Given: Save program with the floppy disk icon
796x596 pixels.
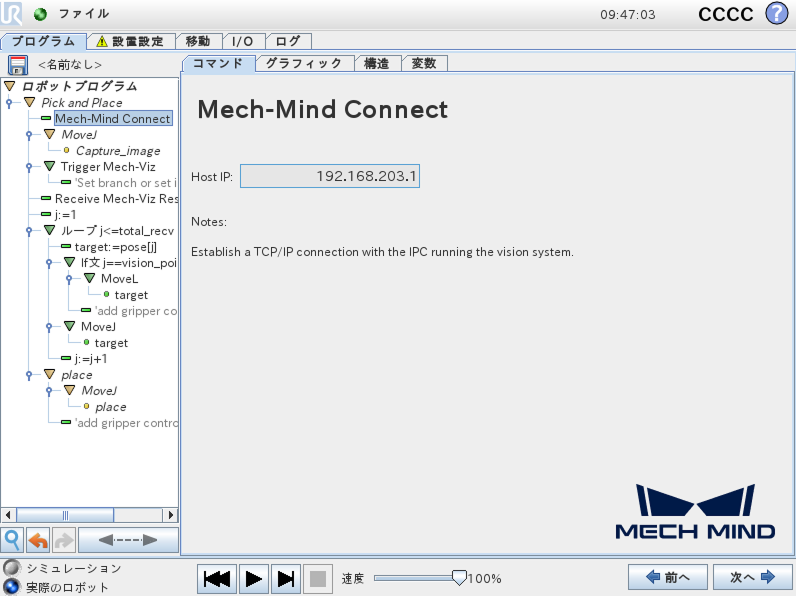Looking at the screenshot, I should (18, 65).
